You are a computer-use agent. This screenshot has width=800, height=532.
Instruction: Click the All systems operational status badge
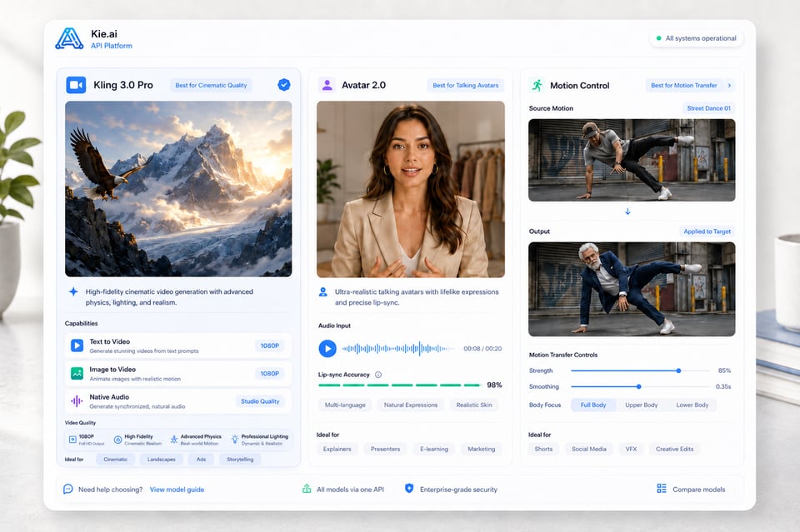[x=697, y=38]
